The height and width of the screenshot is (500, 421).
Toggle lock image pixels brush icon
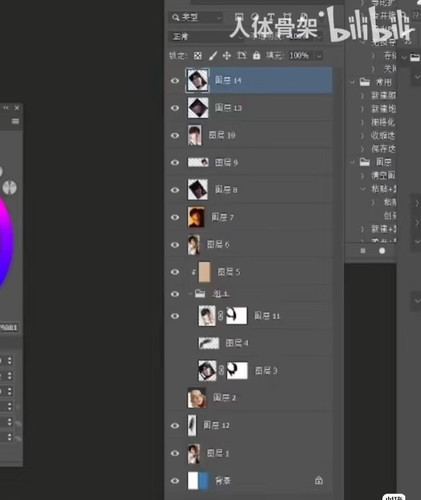point(213,56)
